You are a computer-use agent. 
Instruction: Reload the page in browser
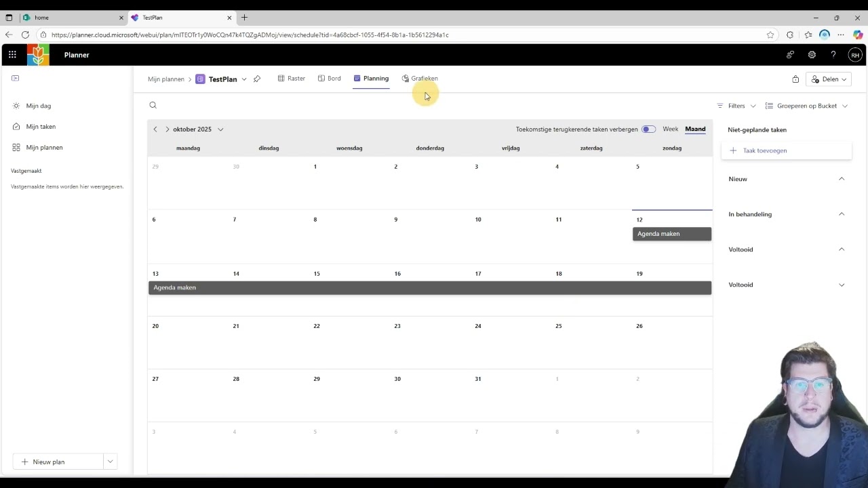pyautogui.click(x=25, y=35)
